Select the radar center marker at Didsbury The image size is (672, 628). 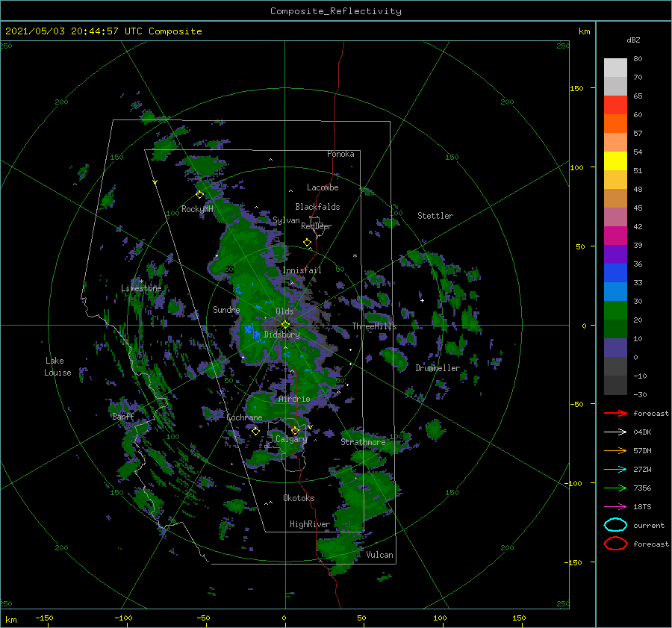(x=285, y=325)
